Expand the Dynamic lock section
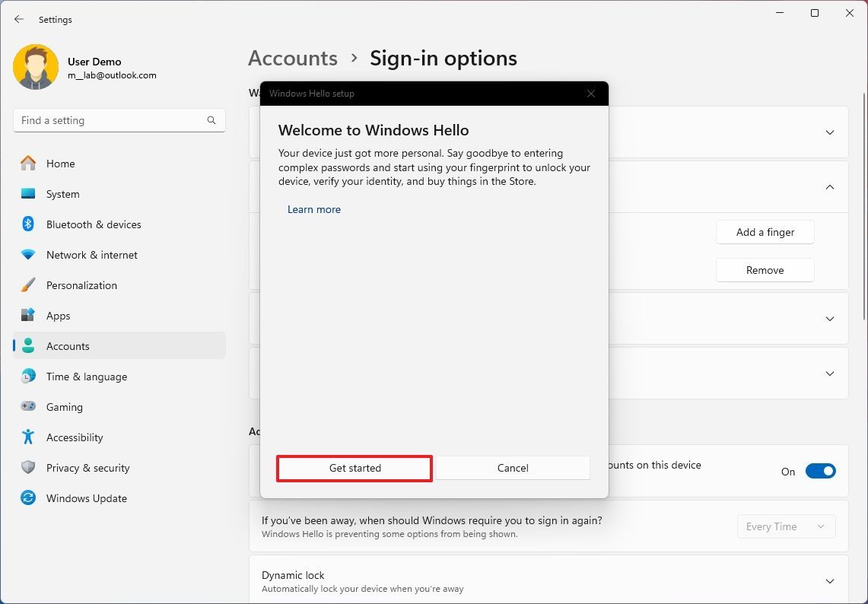The height and width of the screenshot is (604, 868). coord(829,580)
